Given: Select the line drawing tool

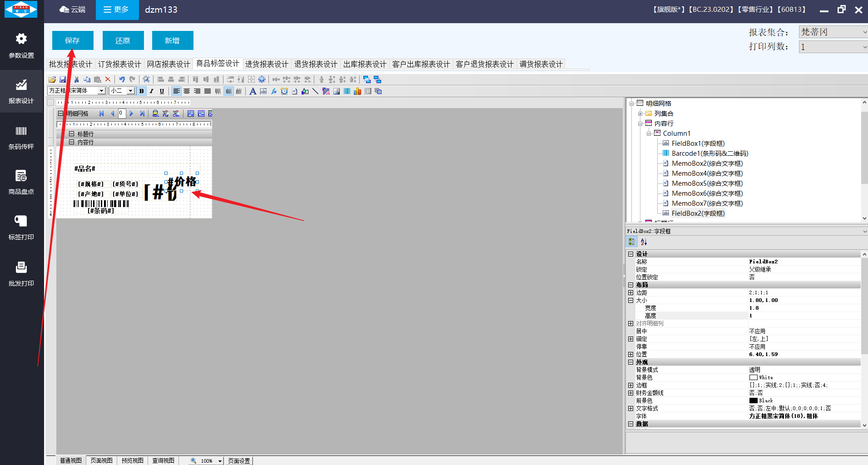Looking at the screenshot, I should [x=315, y=91].
